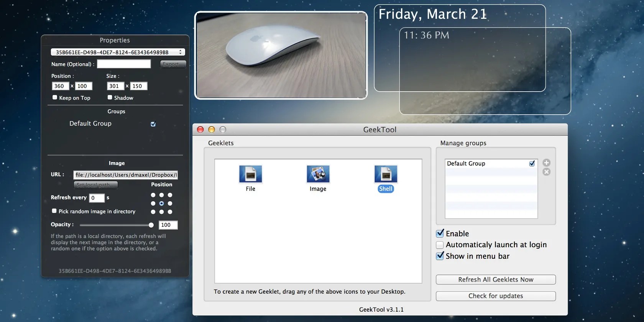Toggle Keep on Top checkbox
This screenshot has height=322, width=644.
[55, 97]
